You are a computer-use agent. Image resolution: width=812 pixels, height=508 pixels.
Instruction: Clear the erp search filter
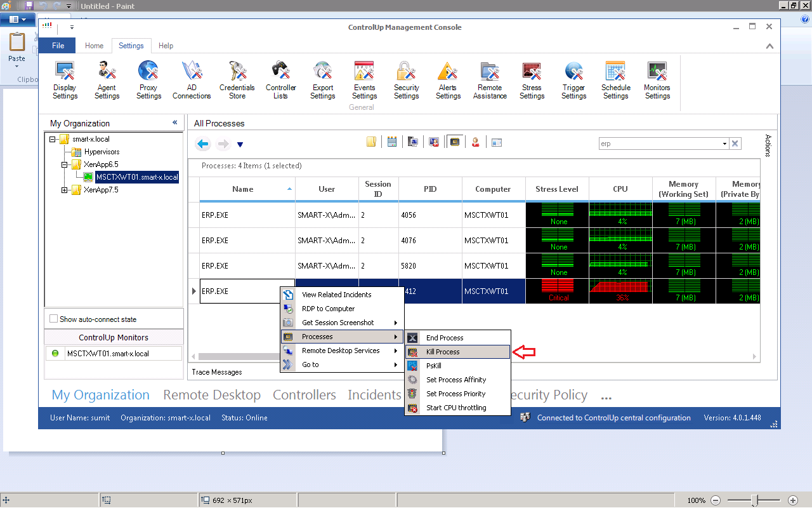pyautogui.click(x=735, y=144)
